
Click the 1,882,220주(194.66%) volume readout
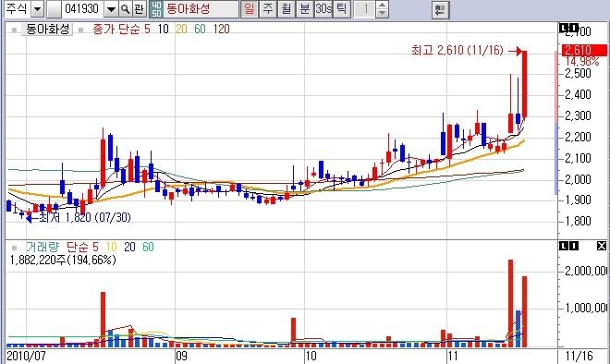63,260
